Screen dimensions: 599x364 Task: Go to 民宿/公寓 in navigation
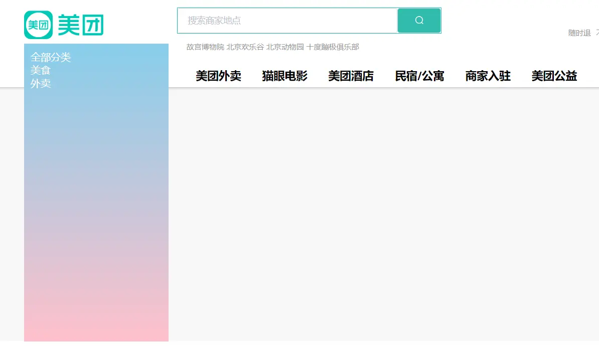click(x=419, y=76)
